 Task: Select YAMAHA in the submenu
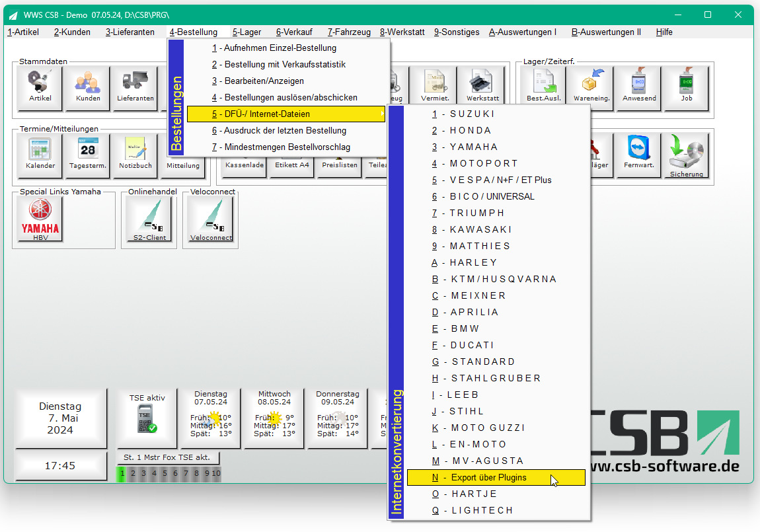click(x=496, y=147)
